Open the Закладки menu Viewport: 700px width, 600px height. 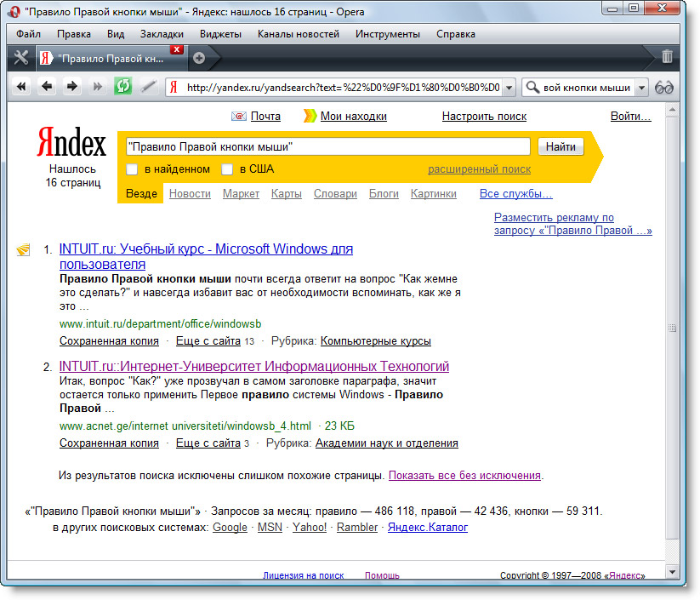click(x=162, y=34)
